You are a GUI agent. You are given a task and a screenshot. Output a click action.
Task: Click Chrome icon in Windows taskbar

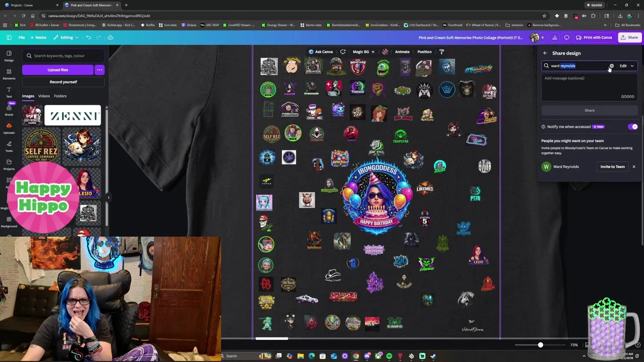(x=356, y=356)
